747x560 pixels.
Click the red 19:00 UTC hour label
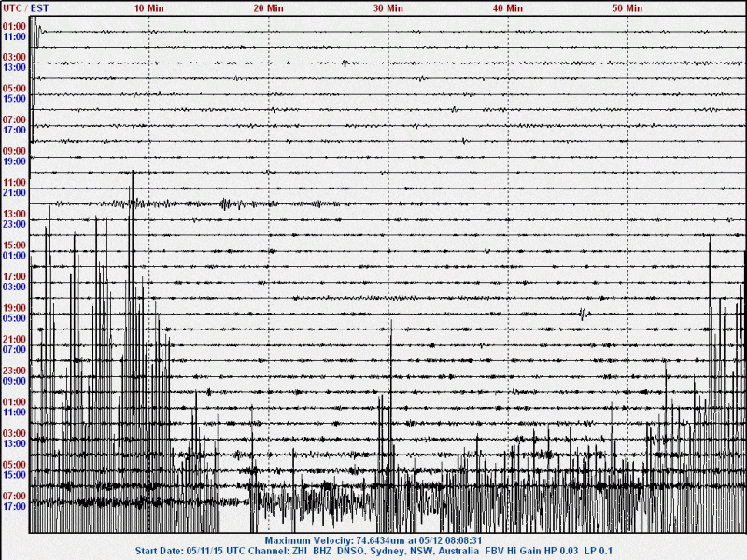click(x=14, y=309)
